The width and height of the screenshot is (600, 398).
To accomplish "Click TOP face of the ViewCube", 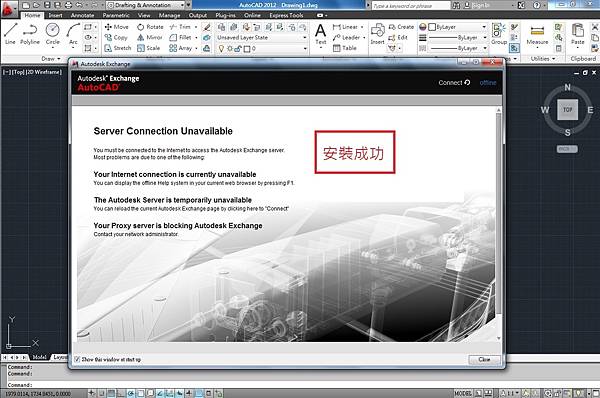I will click(x=567, y=109).
